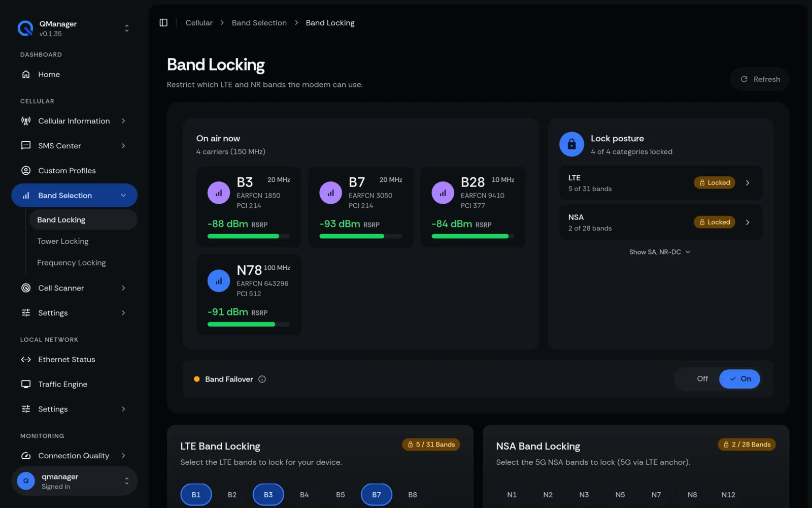This screenshot has height=508, width=812.
Task: Click the Refresh button
Action: click(x=760, y=79)
